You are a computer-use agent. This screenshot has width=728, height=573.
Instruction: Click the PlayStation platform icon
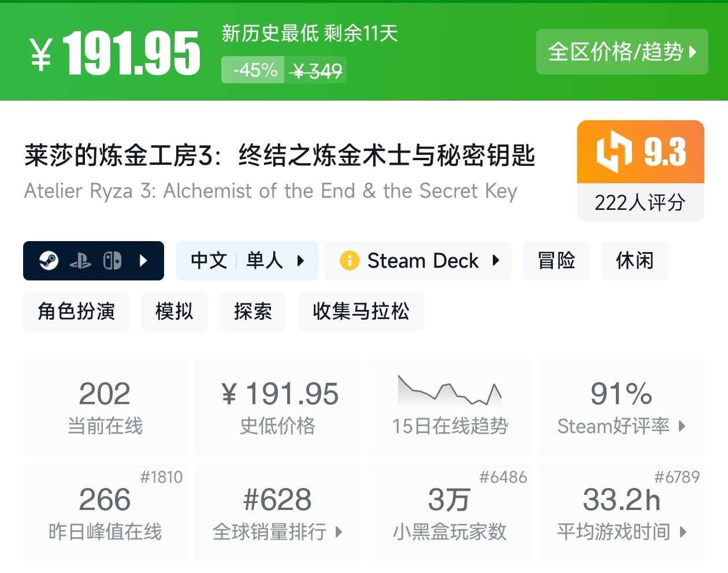point(80,261)
